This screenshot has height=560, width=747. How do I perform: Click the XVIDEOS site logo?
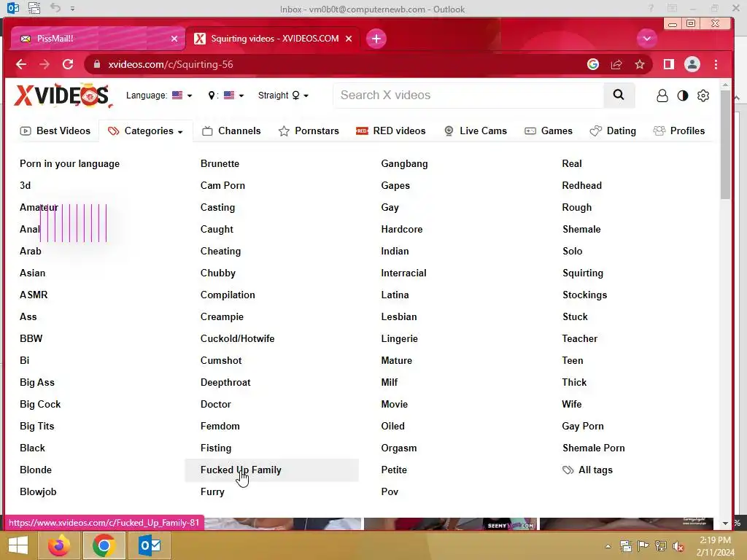[x=63, y=96]
